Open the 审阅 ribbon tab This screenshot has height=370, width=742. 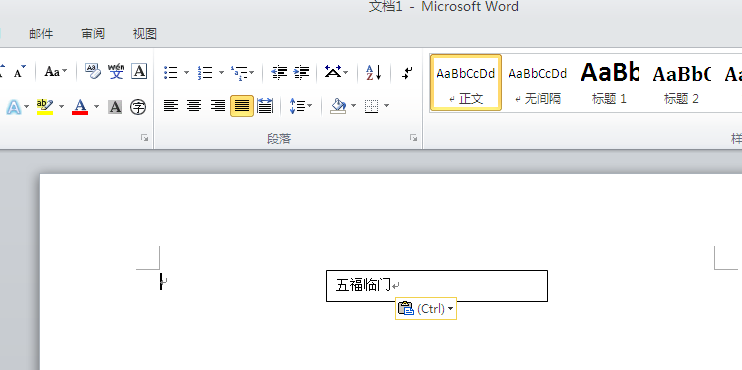93,34
